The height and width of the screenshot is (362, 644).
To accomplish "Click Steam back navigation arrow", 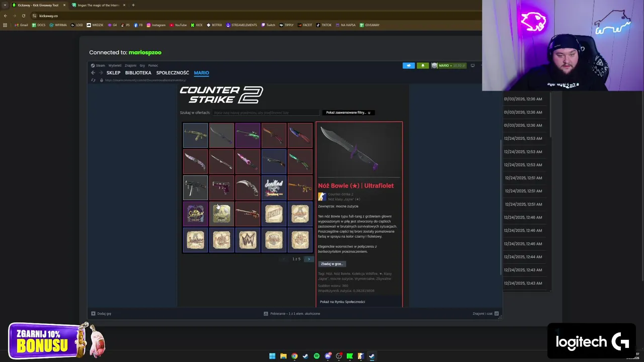I will click(93, 73).
